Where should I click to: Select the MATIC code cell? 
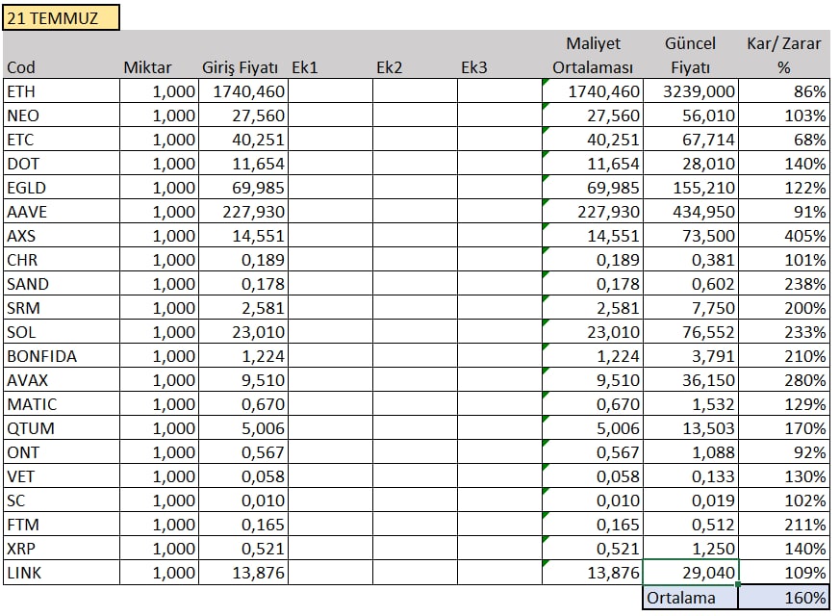[x=61, y=404]
